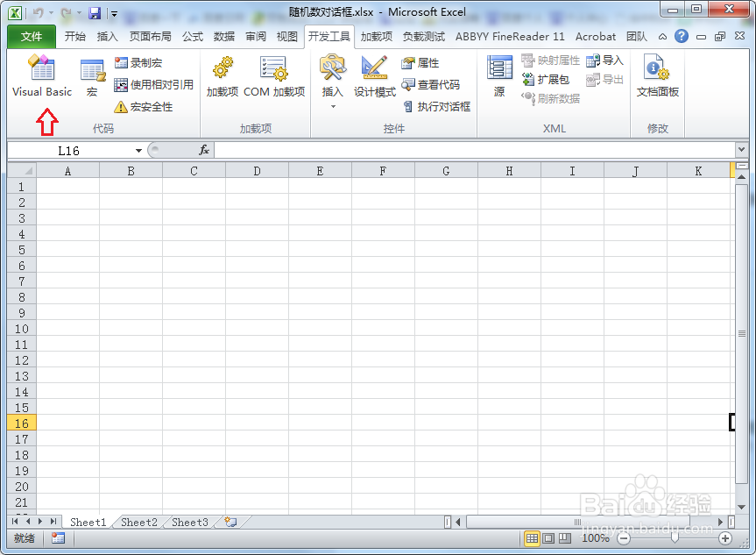This screenshot has width=756, height=555.
Task: Open the Macros (宏) dialog
Action: tap(93, 77)
